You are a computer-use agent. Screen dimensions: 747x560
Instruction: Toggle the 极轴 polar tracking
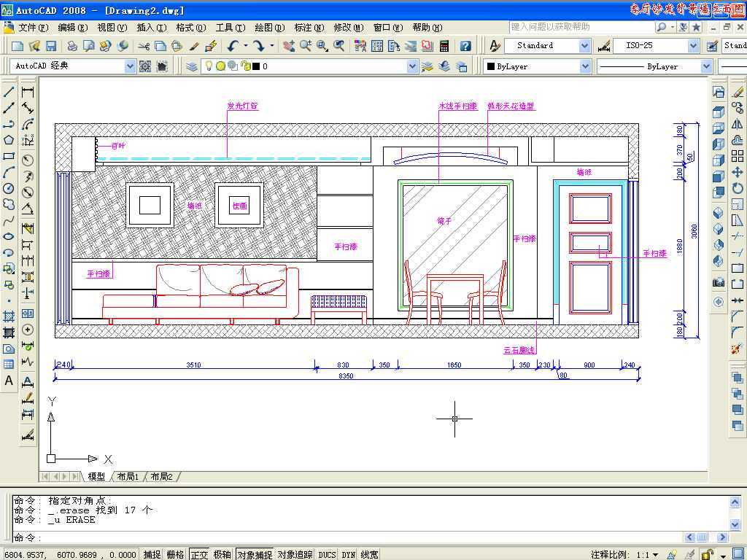pyautogui.click(x=222, y=554)
